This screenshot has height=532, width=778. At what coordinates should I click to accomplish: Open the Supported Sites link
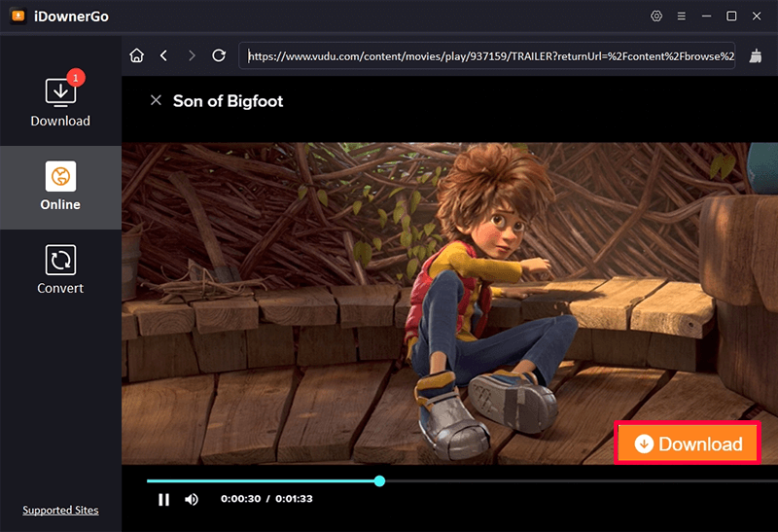coord(60,511)
